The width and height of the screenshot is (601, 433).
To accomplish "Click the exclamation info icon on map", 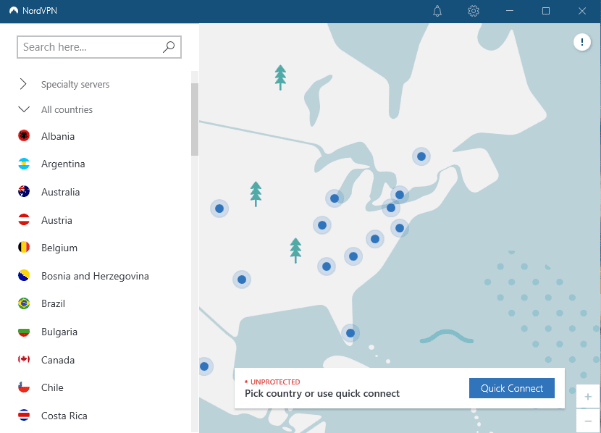I will pyautogui.click(x=582, y=42).
